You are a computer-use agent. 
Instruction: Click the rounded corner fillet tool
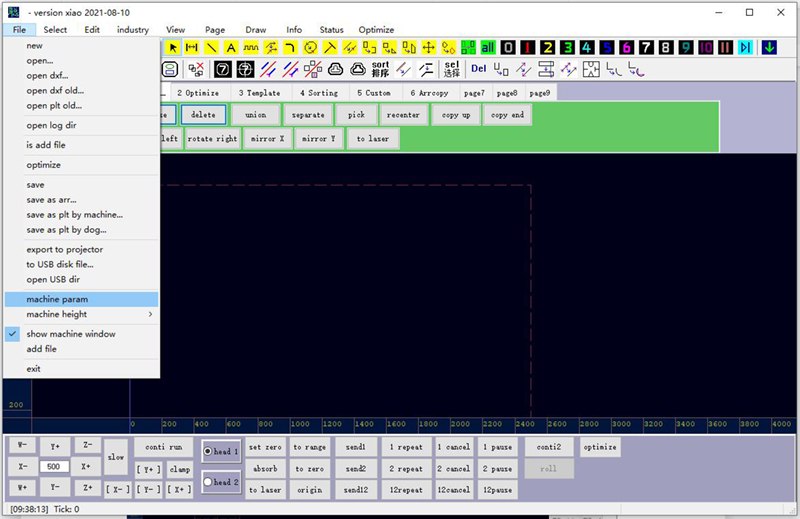pyautogui.click(x=290, y=48)
